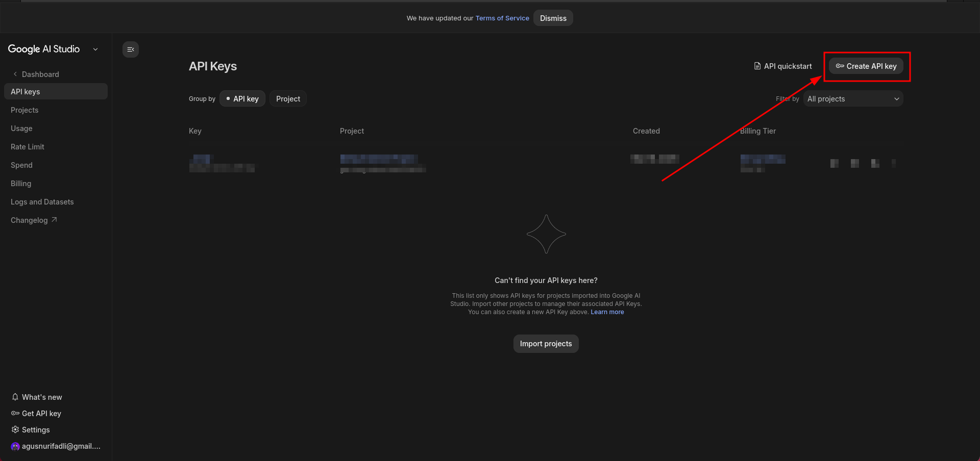Image resolution: width=980 pixels, height=461 pixels.
Task: Click the Import projects button
Action: [546, 344]
